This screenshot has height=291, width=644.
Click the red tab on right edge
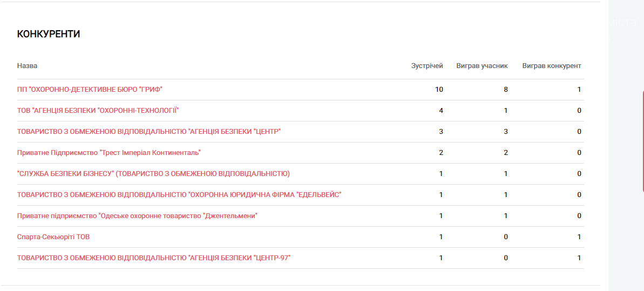pyautogui.click(x=643, y=141)
